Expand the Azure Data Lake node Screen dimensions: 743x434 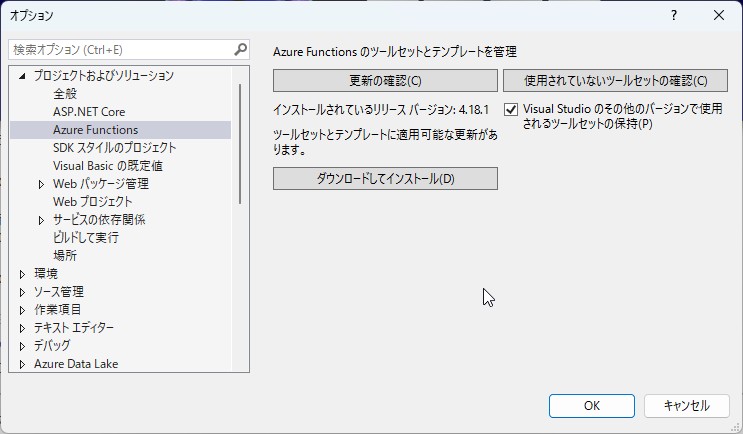(x=22, y=364)
